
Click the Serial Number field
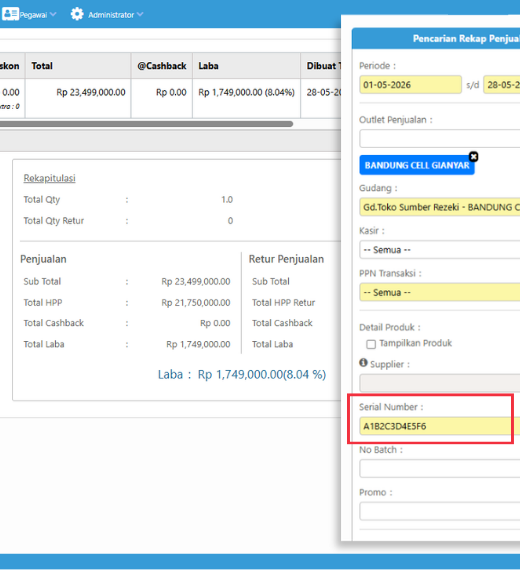click(440, 426)
